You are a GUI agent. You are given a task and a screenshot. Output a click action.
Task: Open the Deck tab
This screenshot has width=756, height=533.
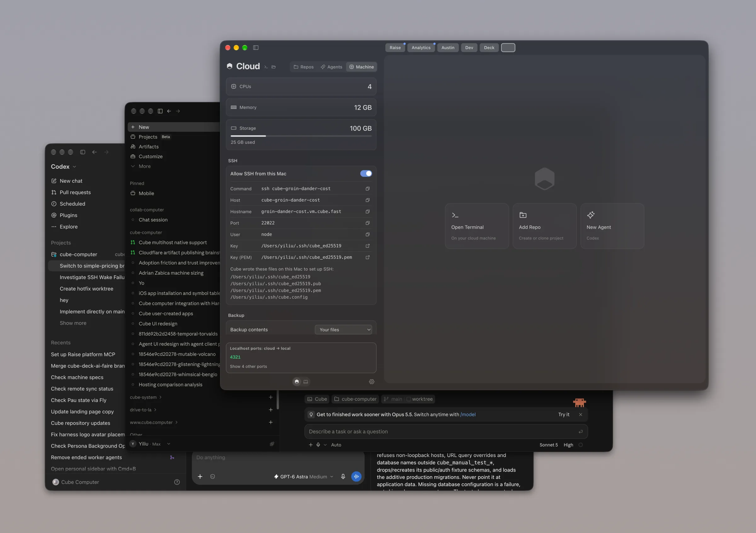pos(489,48)
